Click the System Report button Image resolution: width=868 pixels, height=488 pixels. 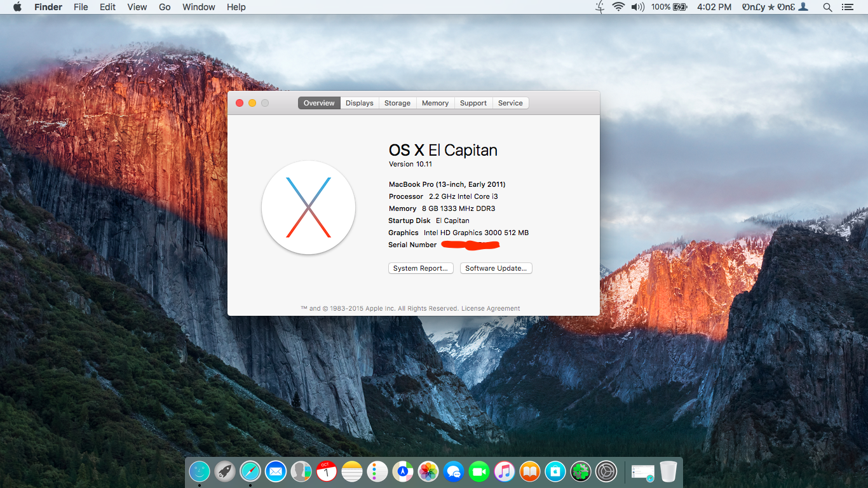click(421, 268)
